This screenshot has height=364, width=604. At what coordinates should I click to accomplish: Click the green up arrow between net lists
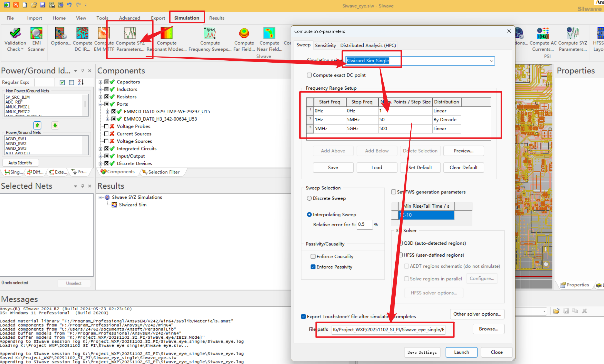click(x=37, y=126)
